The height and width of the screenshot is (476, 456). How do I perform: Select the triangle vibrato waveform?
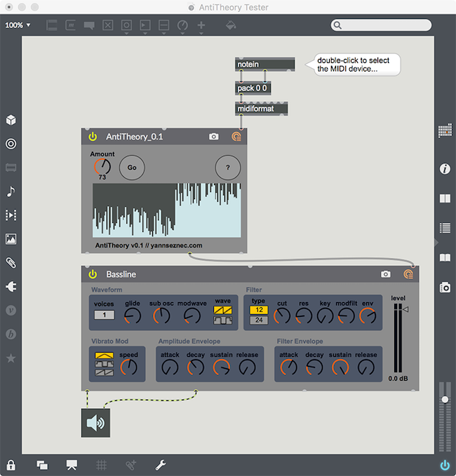coord(105,355)
